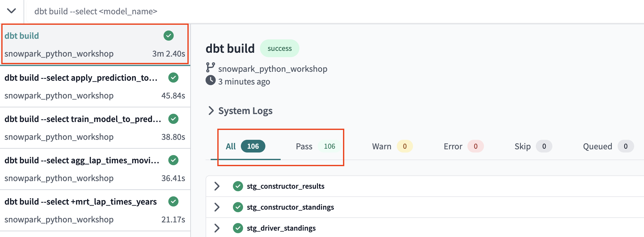This screenshot has height=237, width=644.
Task: Click snowpark_python_workshop branch name in details
Action: (273, 69)
